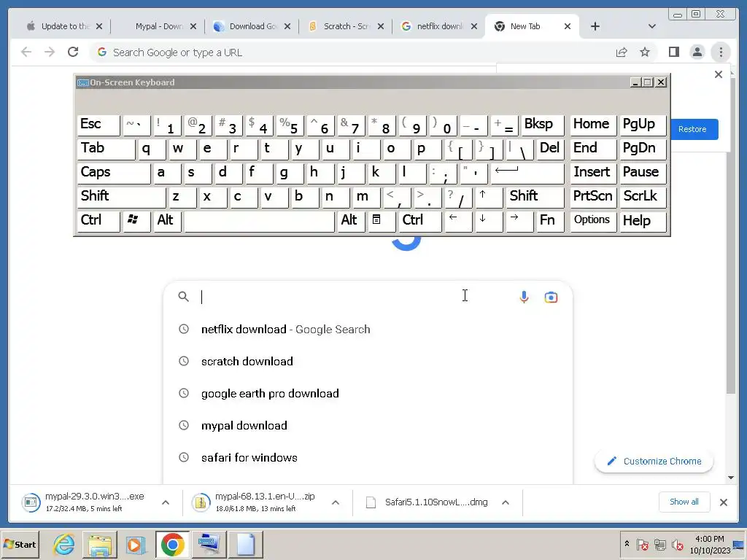747x560 pixels.
Task: Click the Restore button
Action: pyautogui.click(x=694, y=129)
